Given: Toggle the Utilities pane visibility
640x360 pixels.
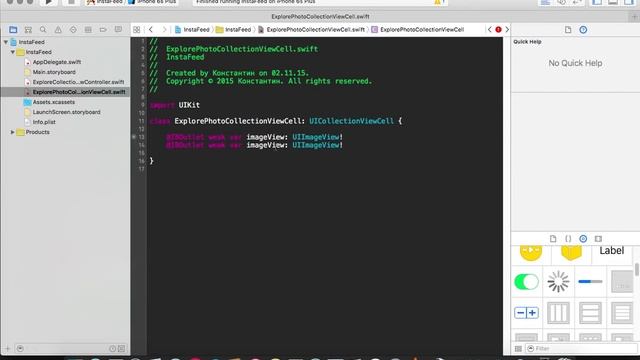Looking at the screenshot, I should click(x=629, y=2).
